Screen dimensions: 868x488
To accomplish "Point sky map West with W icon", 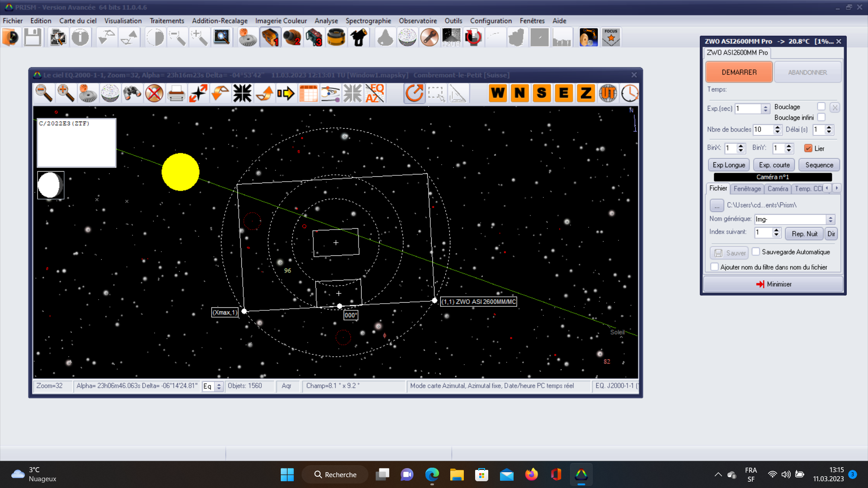I will [498, 94].
